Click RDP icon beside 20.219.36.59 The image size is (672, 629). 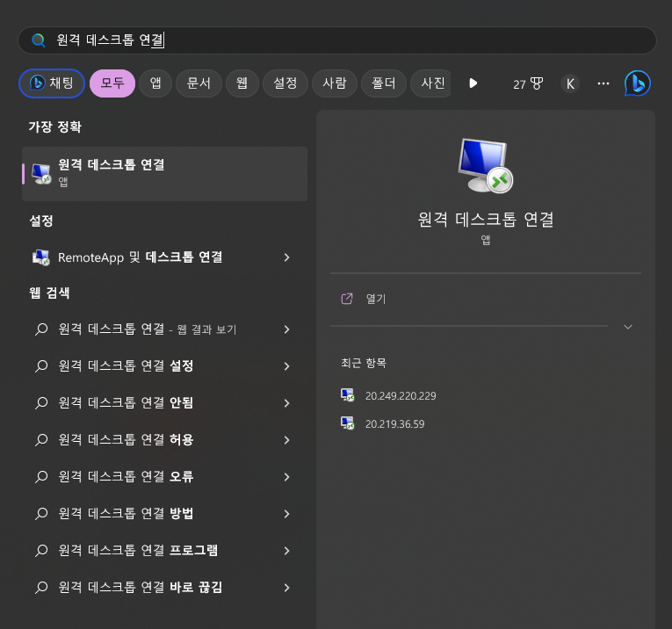tap(347, 423)
